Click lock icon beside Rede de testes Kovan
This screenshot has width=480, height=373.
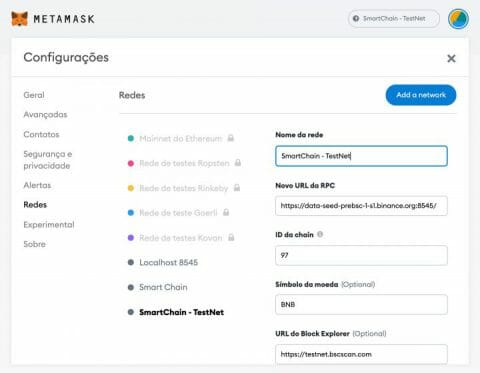click(x=231, y=237)
